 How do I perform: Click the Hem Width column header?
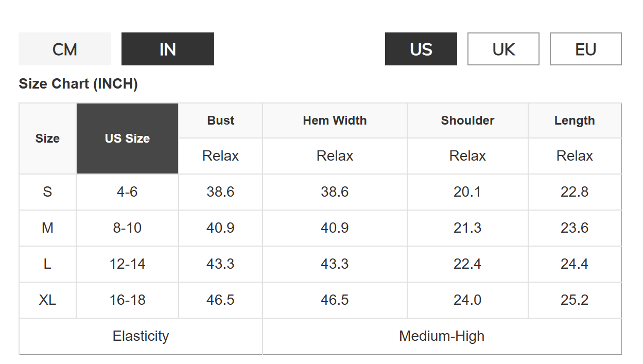click(x=335, y=120)
